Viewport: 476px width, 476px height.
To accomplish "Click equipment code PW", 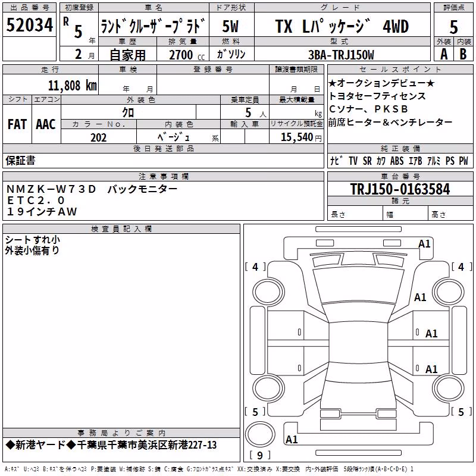I will [464, 161].
